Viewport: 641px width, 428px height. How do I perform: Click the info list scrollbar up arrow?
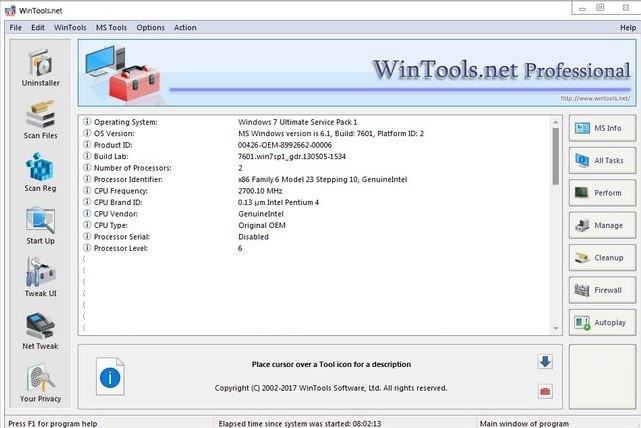pos(556,122)
